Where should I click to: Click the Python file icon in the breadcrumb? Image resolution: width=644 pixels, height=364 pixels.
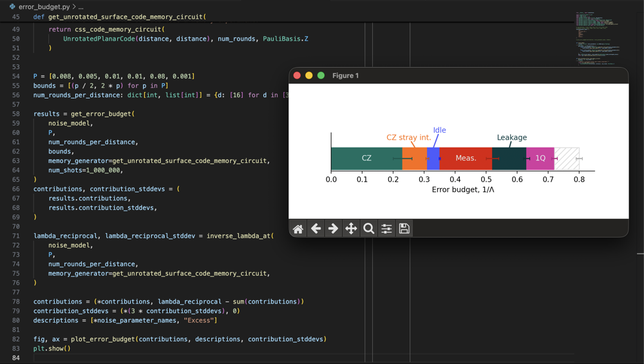(12, 6)
